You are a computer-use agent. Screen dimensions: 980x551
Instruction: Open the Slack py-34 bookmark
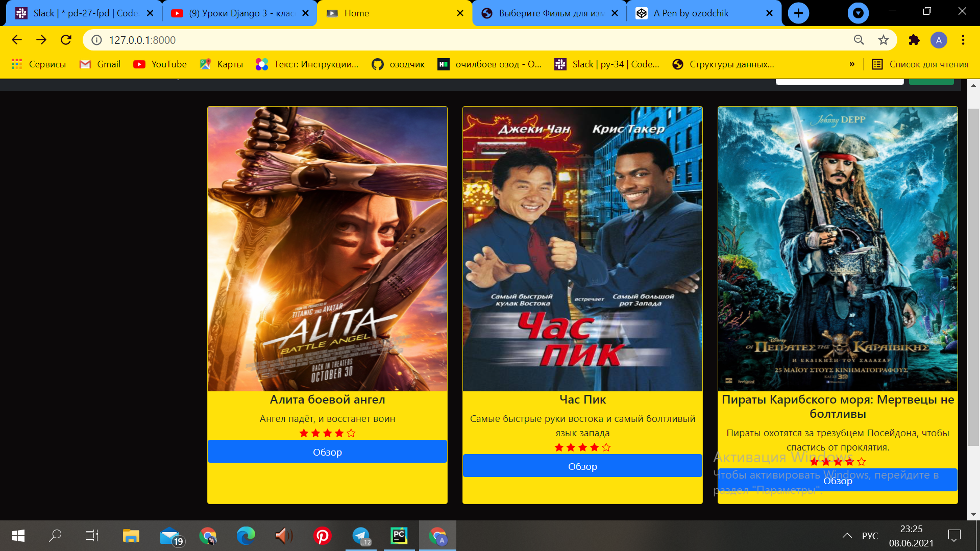[x=607, y=64]
